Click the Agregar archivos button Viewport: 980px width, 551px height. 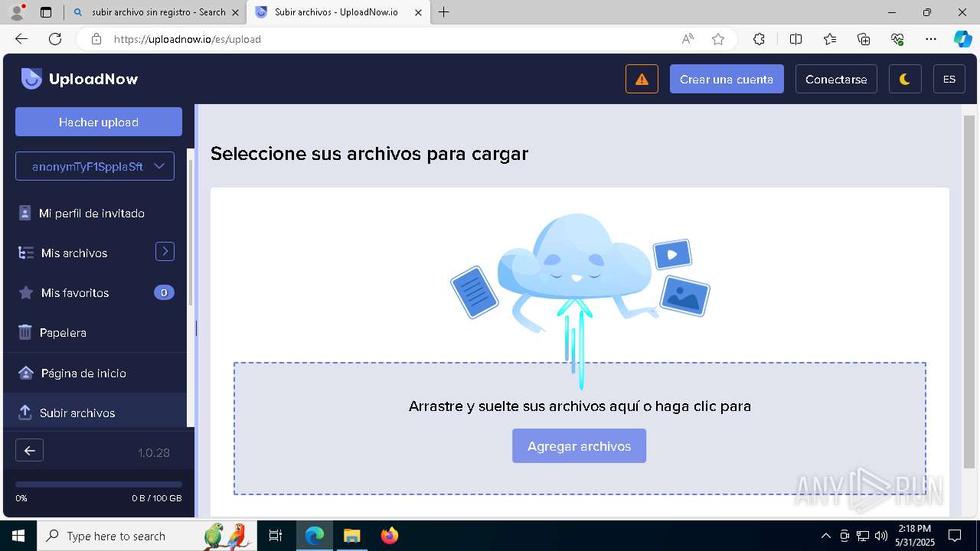(579, 446)
